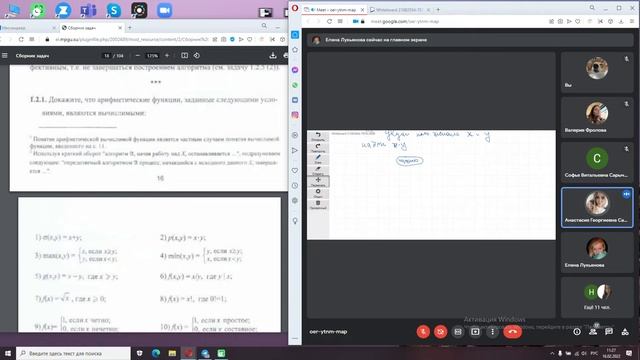Viewport: 640px width, 360px height.
Task: Search tabs in the Meet browser window
Action: click(x=592, y=8)
